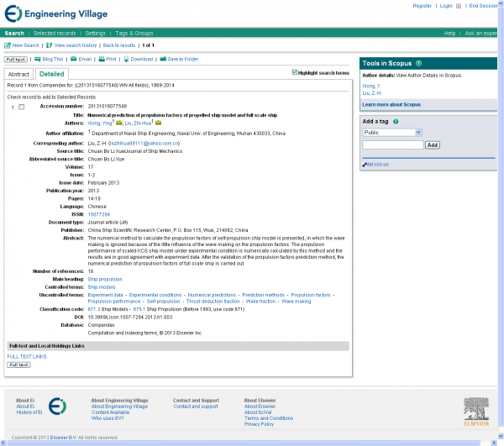The height and width of the screenshot is (446, 504).
Task: Click Propulsion factors term link
Action: [x=311, y=295]
